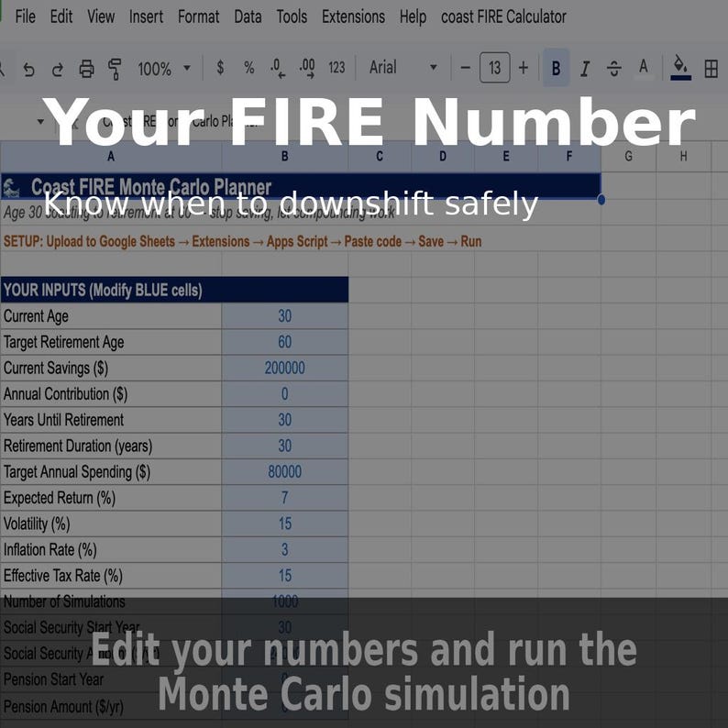This screenshot has height=728, width=728.
Task: Format as percent icon
Action: [x=249, y=68]
